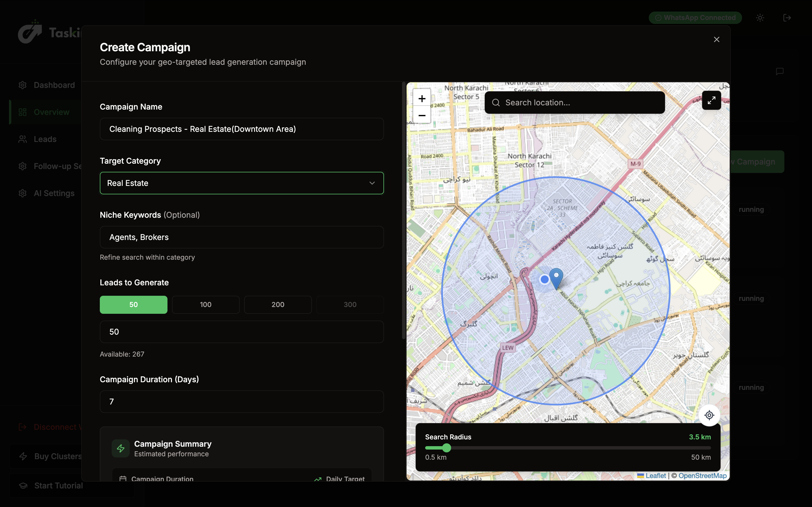Click the Search Radius slider handle
The height and width of the screenshot is (507, 812).
[x=447, y=448]
